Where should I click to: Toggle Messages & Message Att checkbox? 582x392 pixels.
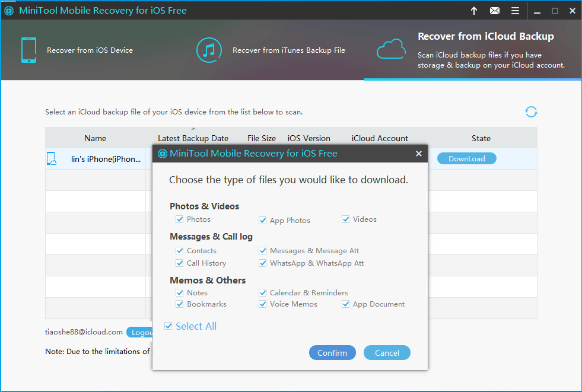[263, 251]
